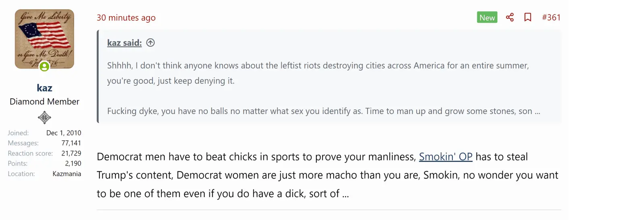This screenshot has width=644, height=220.
Task: Click the "30 minutes ago" timestamp
Action: coord(126,18)
